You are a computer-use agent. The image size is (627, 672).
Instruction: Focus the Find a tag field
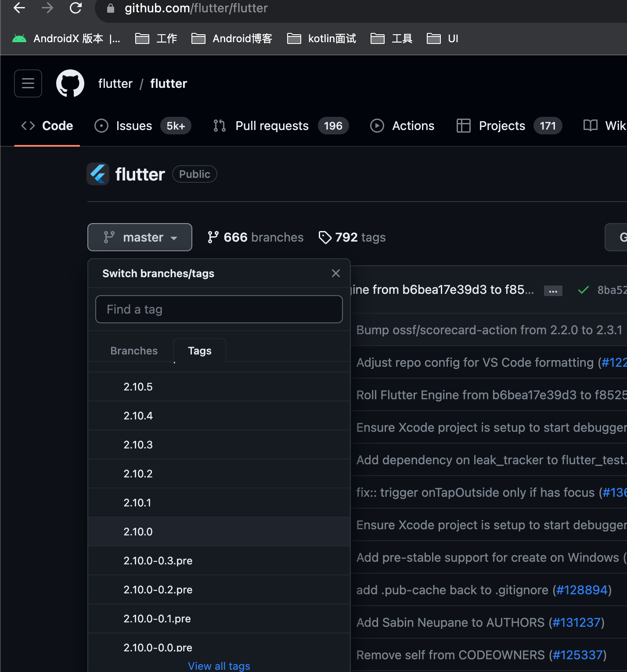pyautogui.click(x=219, y=309)
